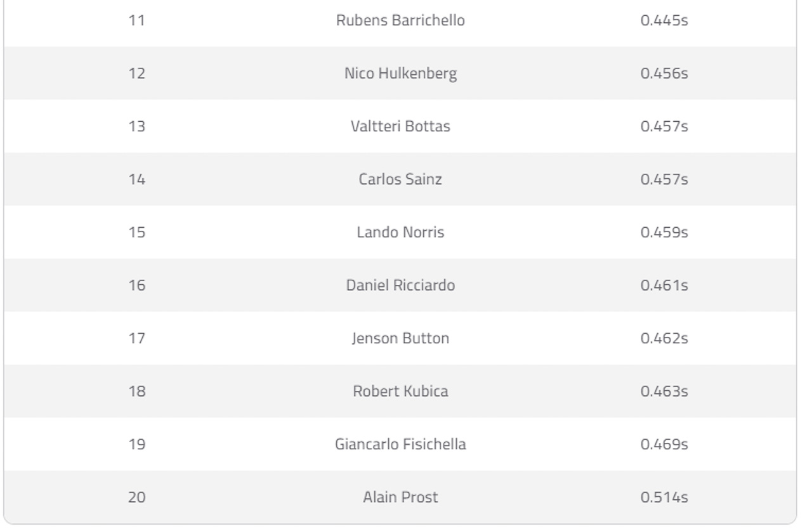
Task: Click the name Rubens Barrichello
Action: [x=400, y=20]
